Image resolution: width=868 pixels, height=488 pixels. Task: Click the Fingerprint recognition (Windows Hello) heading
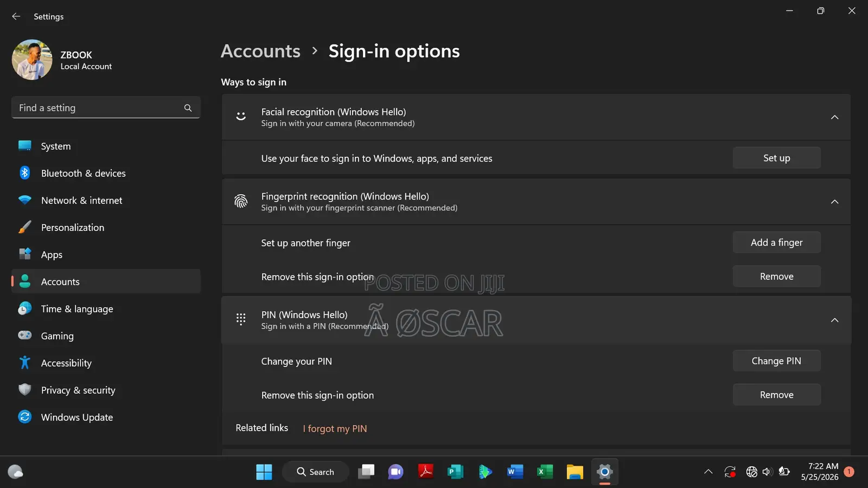(x=345, y=196)
